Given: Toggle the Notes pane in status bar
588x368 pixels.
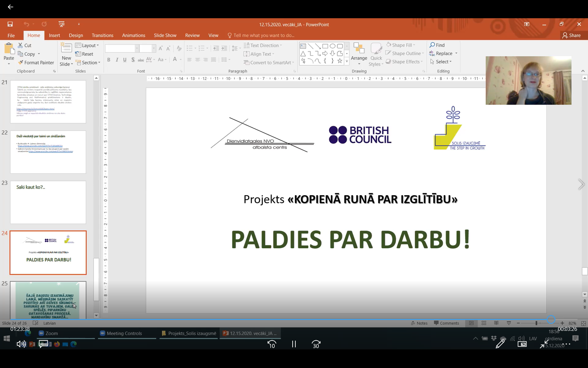Looking at the screenshot, I should 419,323.
